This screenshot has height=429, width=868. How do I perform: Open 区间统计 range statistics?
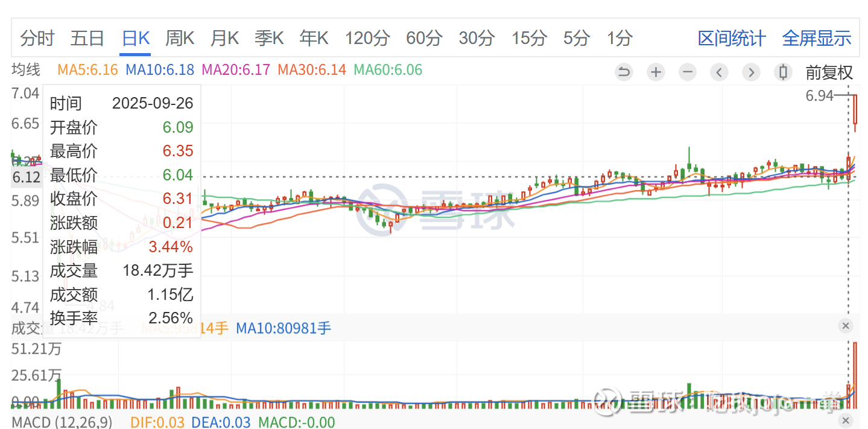point(732,39)
